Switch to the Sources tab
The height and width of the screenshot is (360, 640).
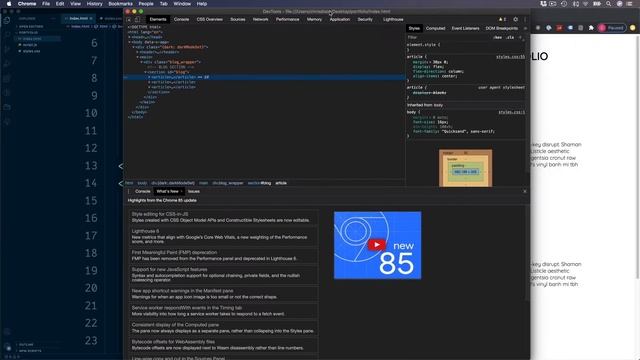pyautogui.click(x=238, y=19)
